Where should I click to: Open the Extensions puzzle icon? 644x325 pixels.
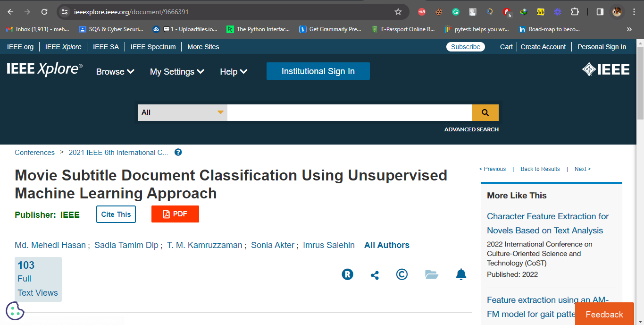575,12
